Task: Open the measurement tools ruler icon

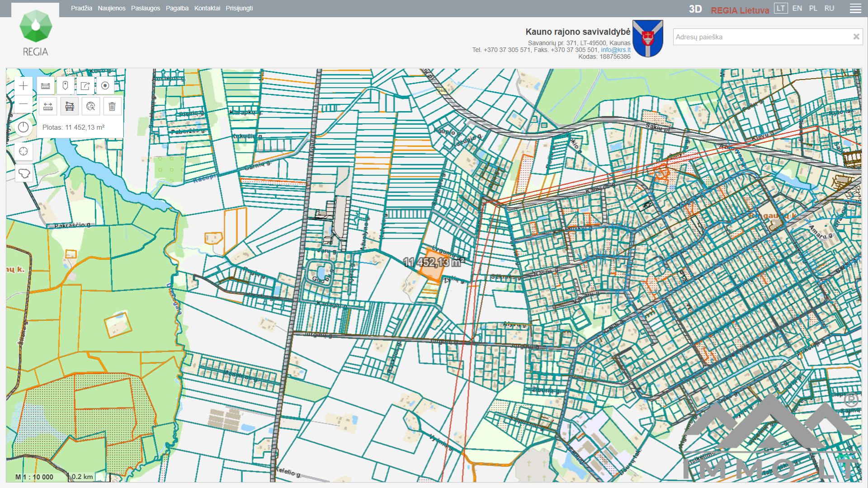Action: [46, 86]
